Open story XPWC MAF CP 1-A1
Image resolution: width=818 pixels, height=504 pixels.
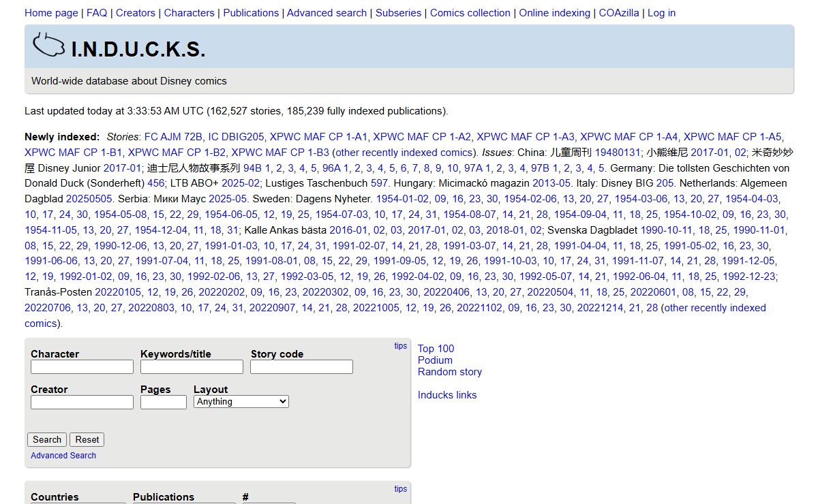tap(318, 136)
